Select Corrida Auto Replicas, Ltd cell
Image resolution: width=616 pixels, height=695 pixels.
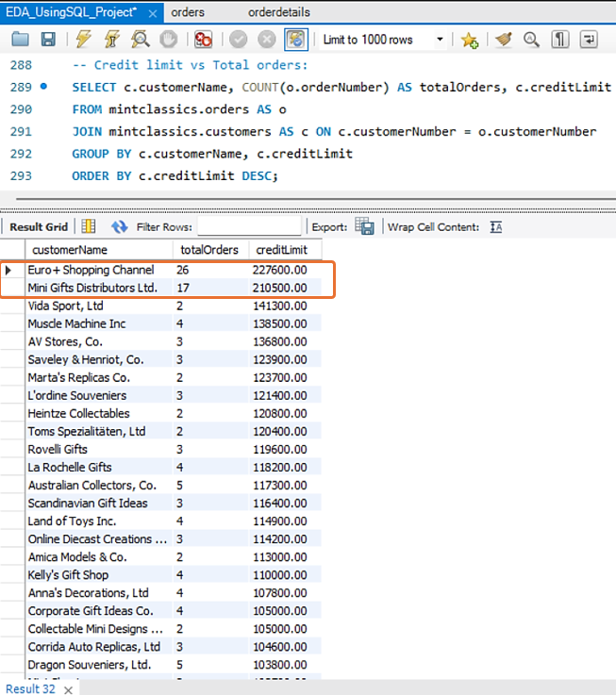pyautogui.click(x=99, y=647)
